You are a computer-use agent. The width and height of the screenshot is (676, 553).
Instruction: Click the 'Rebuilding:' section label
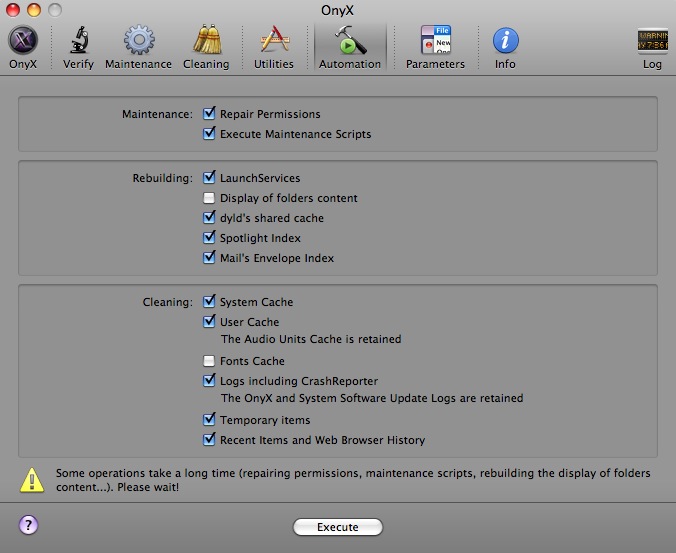click(x=163, y=178)
